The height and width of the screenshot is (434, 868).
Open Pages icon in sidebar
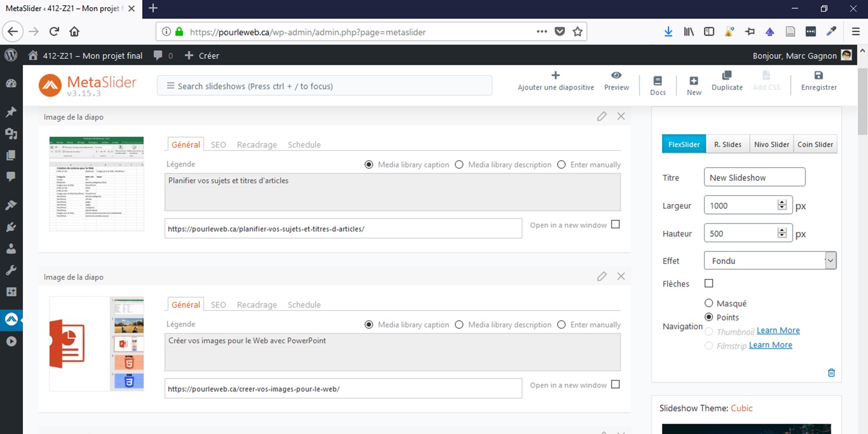[11, 155]
